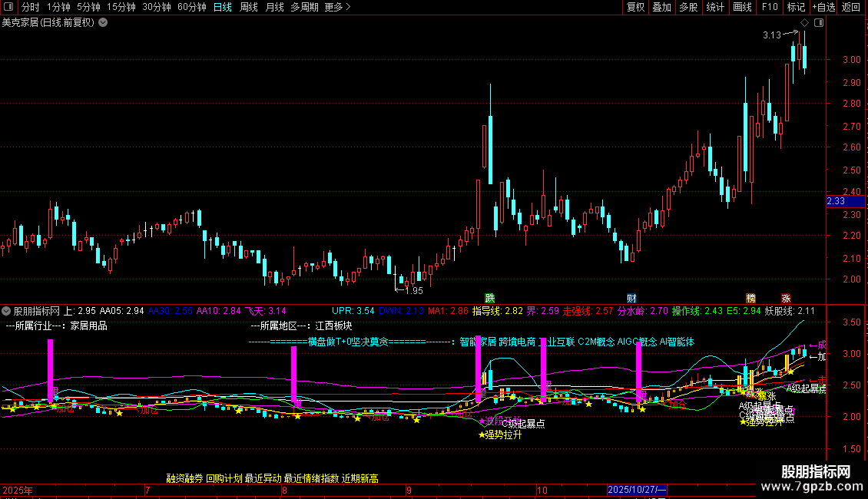Click the 走强线: 2.57 indicator value
This screenshot has width=868, height=499.
[588, 311]
